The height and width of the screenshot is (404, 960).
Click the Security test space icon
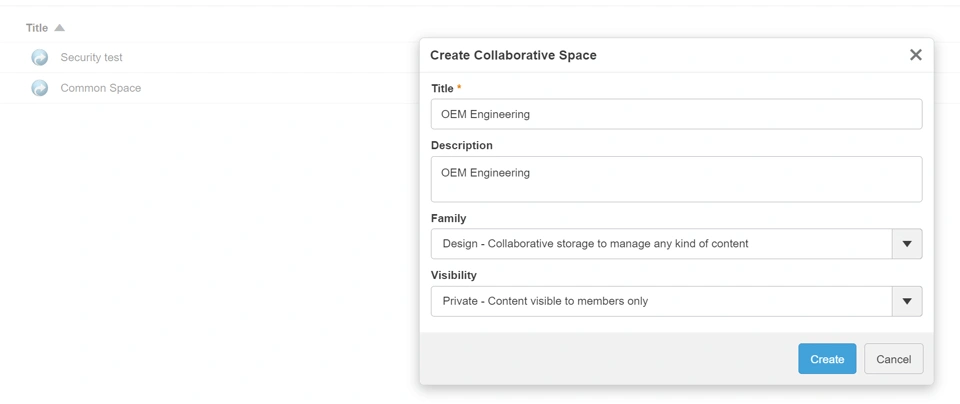pos(40,58)
